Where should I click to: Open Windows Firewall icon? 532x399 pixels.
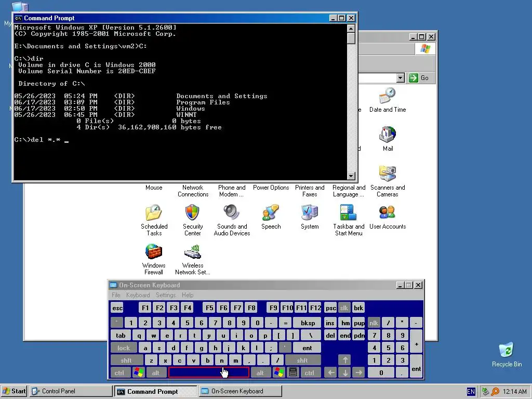[x=154, y=259]
